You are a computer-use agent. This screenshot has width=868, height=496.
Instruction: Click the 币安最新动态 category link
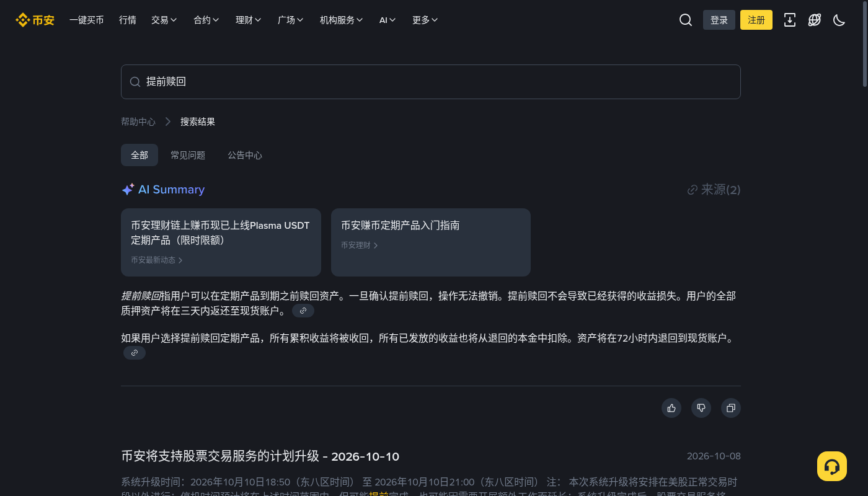pyautogui.click(x=157, y=260)
